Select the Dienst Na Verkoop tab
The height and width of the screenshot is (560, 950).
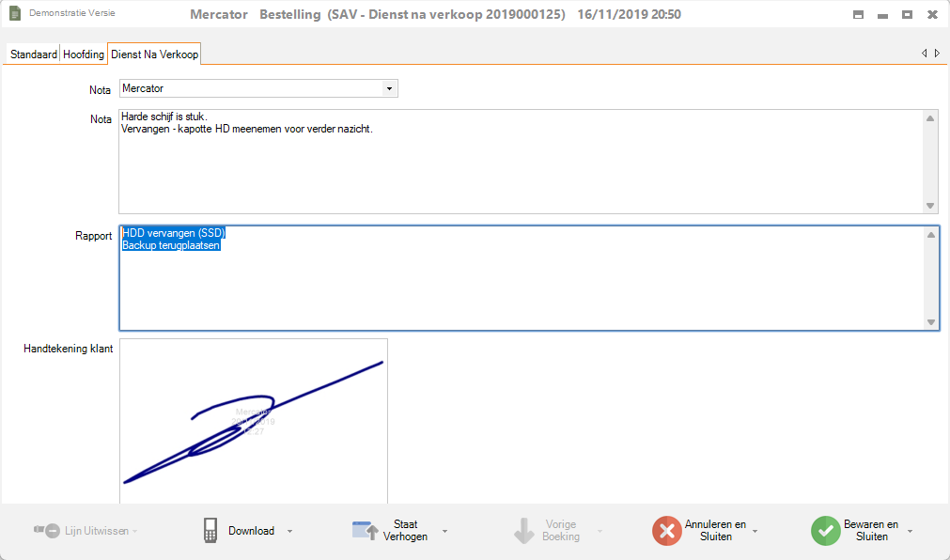154,54
